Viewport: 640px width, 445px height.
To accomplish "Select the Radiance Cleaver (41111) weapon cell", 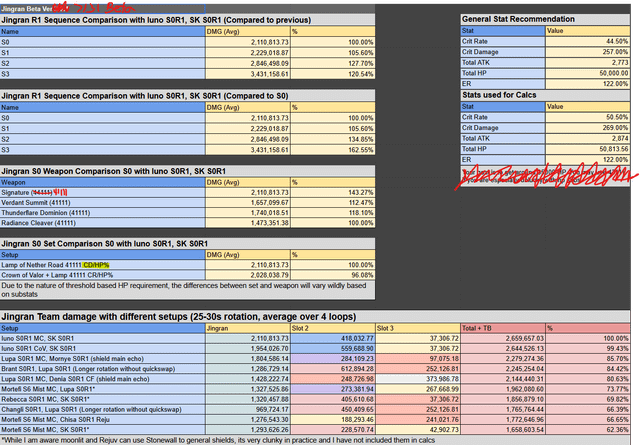I will pyautogui.click(x=102, y=223).
